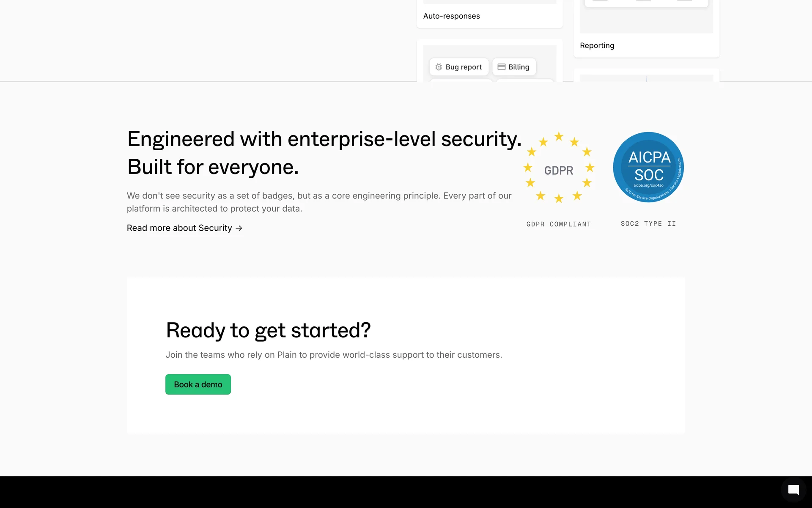The width and height of the screenshot is (812, 508).
Task: Click the Built for everyone heading line
Action: pos(213,167)
